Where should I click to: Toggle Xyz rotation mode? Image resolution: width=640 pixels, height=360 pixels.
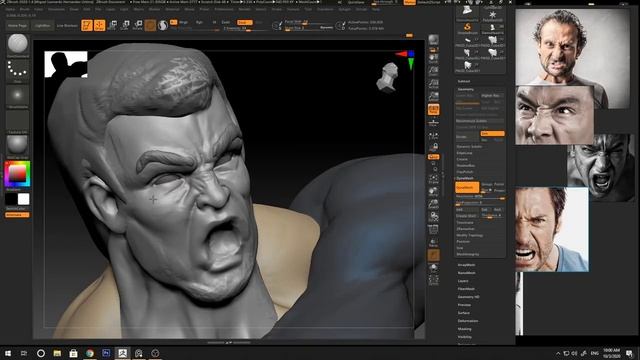[433, 157]
